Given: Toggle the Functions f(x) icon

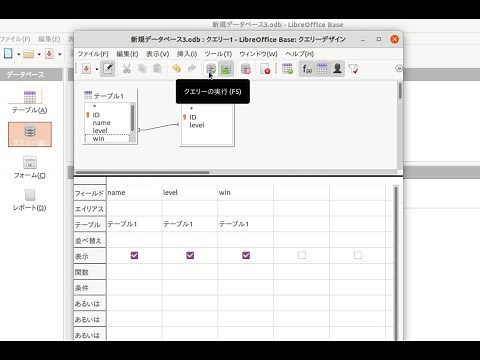Looking at the screenshot, I should click(x=307, y=69).
